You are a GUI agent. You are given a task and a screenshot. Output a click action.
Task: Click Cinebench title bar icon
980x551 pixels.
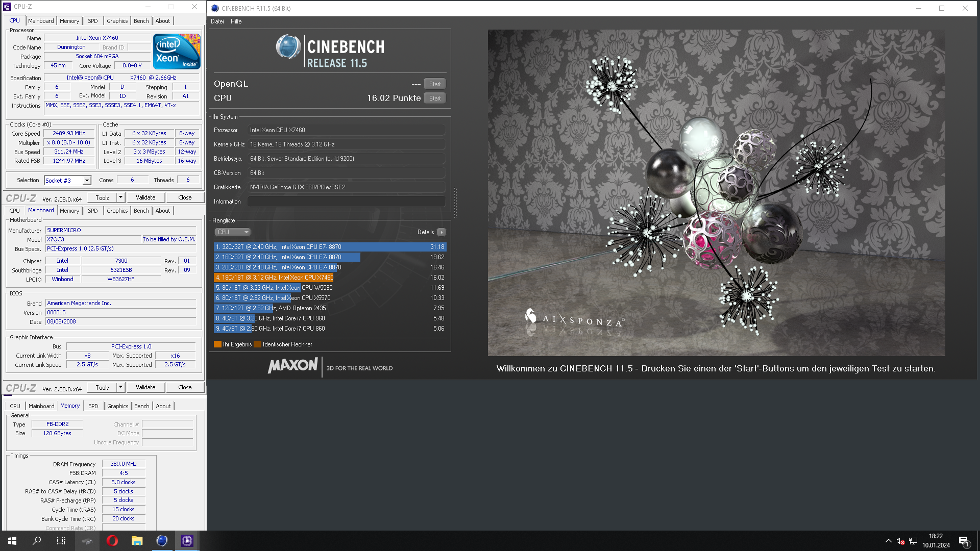[215, 8]
